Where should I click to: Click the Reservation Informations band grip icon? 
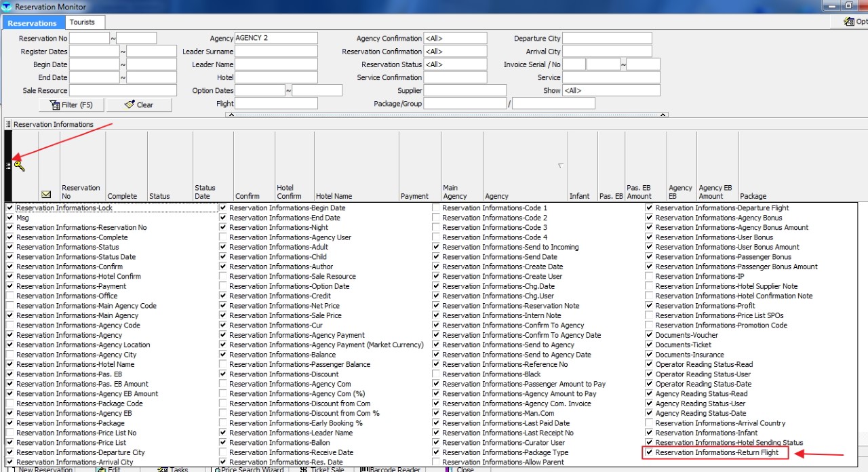[9, 125]
